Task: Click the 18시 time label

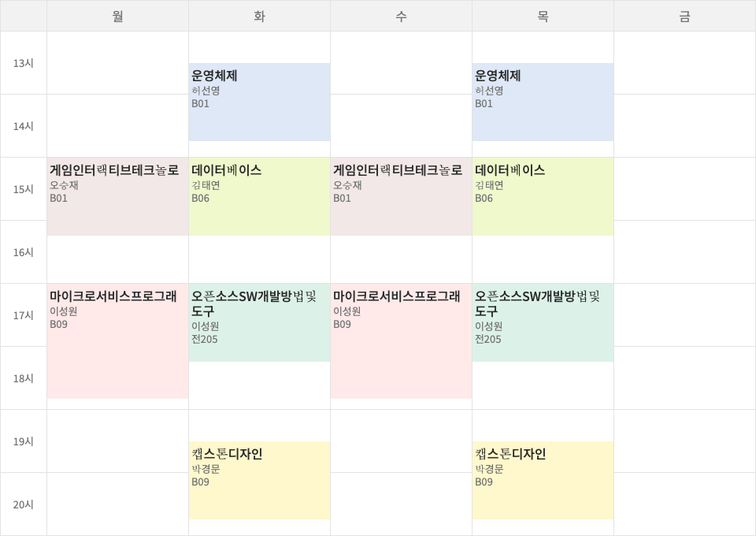Action: click(23, 378)
